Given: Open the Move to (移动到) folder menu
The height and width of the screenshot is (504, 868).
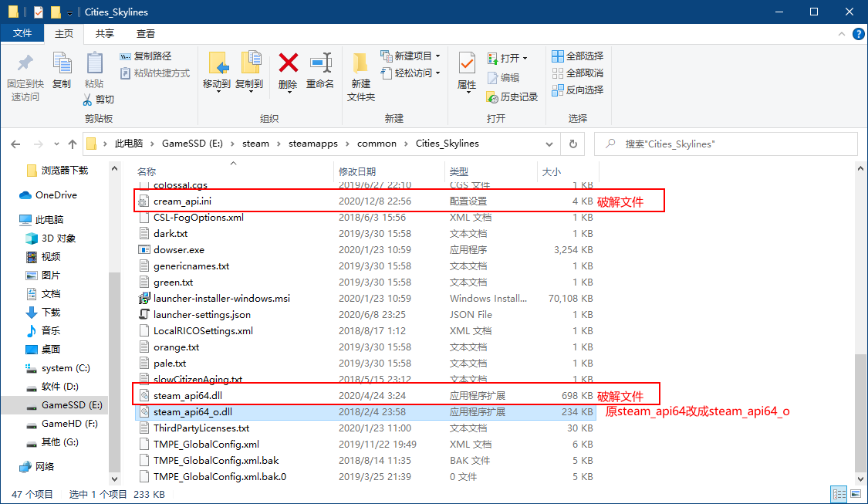Looking at the screenshot, I should click(217, 72).
